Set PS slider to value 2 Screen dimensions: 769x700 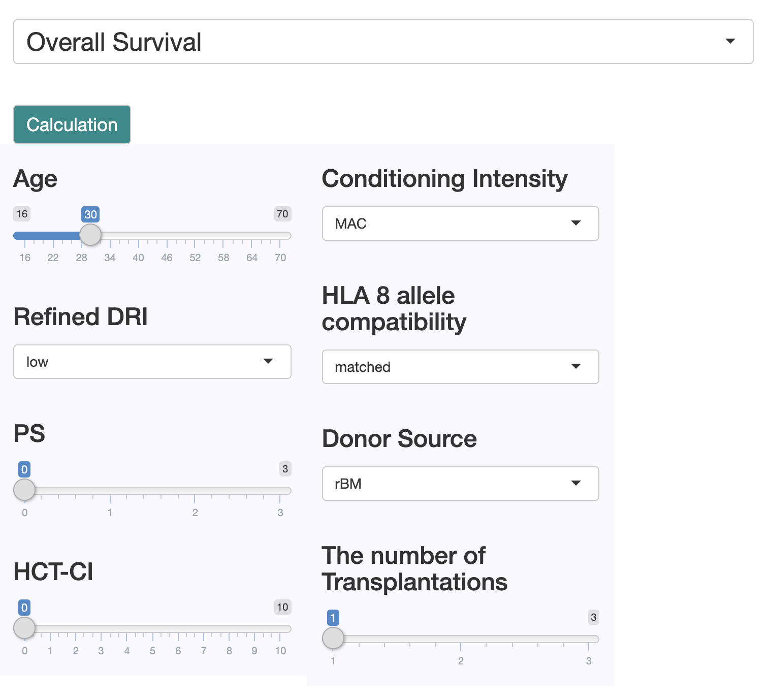click(x=195, y=491)
